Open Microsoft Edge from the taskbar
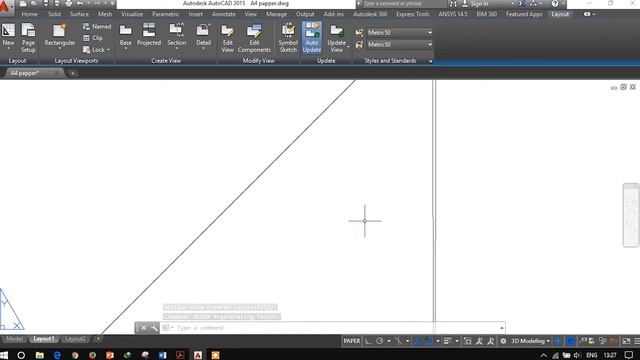Image resolution: width=640 pixels, height=360 pixels. (x=57, y=355)
